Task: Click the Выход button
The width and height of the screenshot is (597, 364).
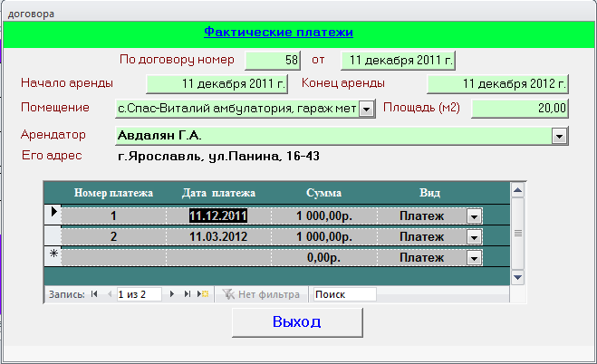Action: pos(297,322)
